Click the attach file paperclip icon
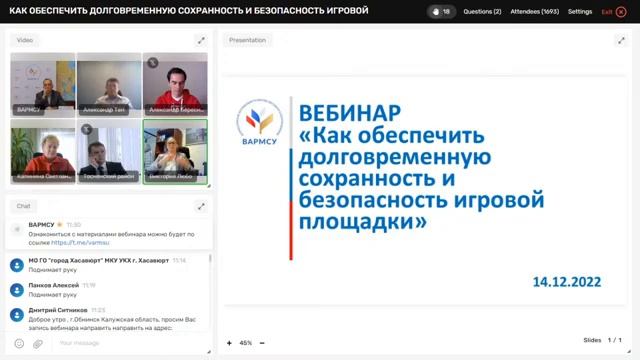The image size is (640, 360). [x=38, y=344]
